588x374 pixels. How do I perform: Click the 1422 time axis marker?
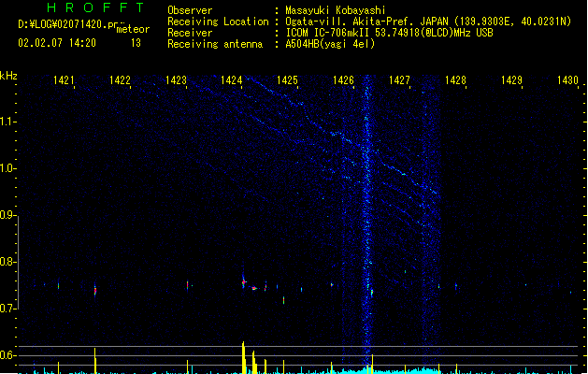click(120, 80)
